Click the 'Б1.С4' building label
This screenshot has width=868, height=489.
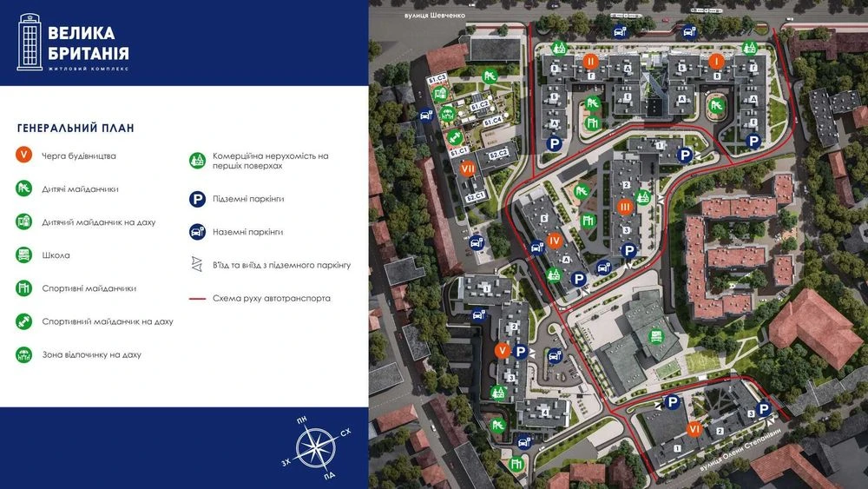point(493,120)
